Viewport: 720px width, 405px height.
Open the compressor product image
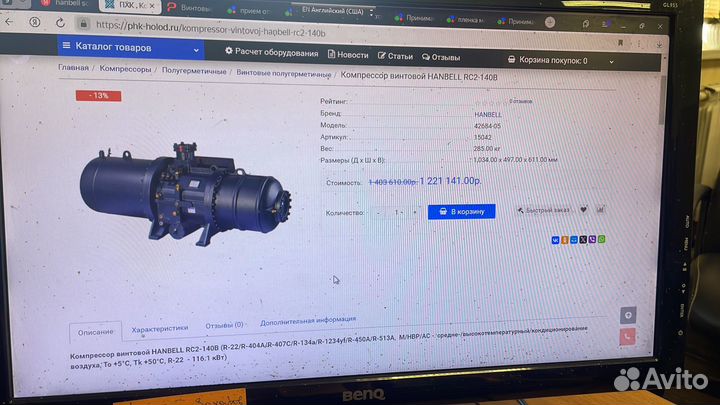186,194
